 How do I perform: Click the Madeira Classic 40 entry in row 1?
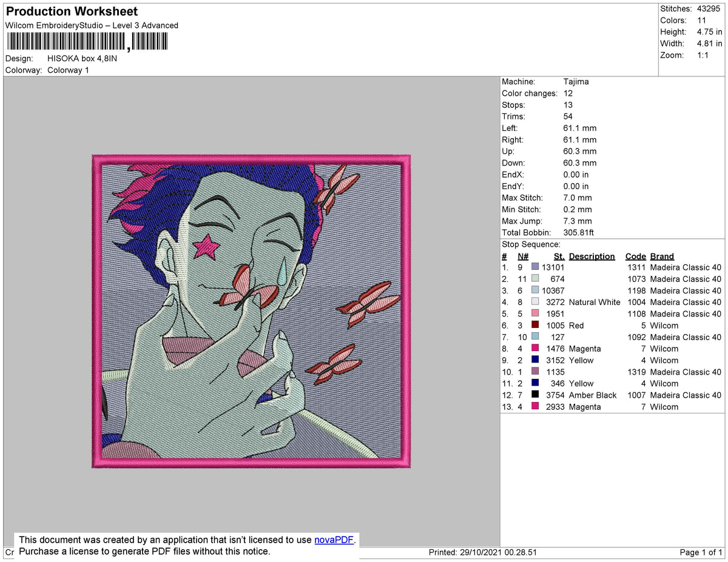[x=686, y=267]
